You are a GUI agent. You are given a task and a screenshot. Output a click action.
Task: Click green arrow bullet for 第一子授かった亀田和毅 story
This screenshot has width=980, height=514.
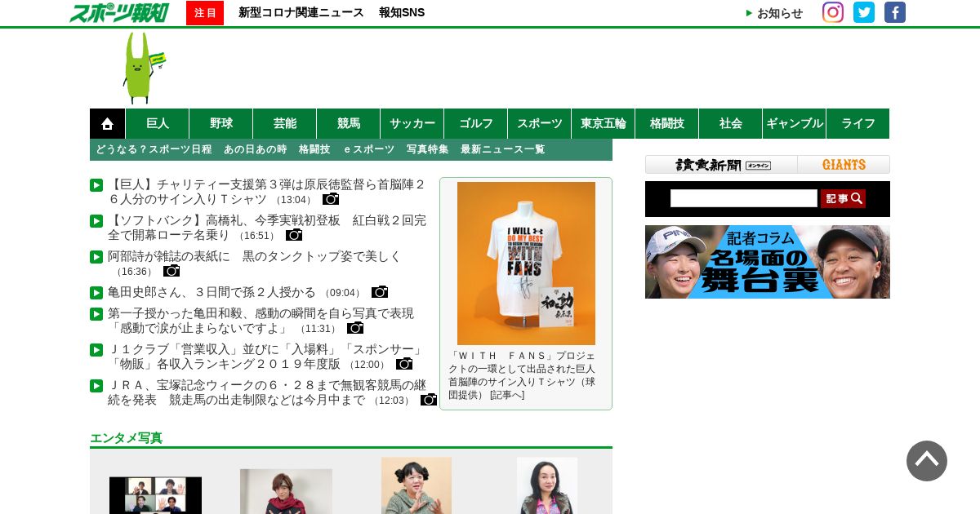point(96,314)
